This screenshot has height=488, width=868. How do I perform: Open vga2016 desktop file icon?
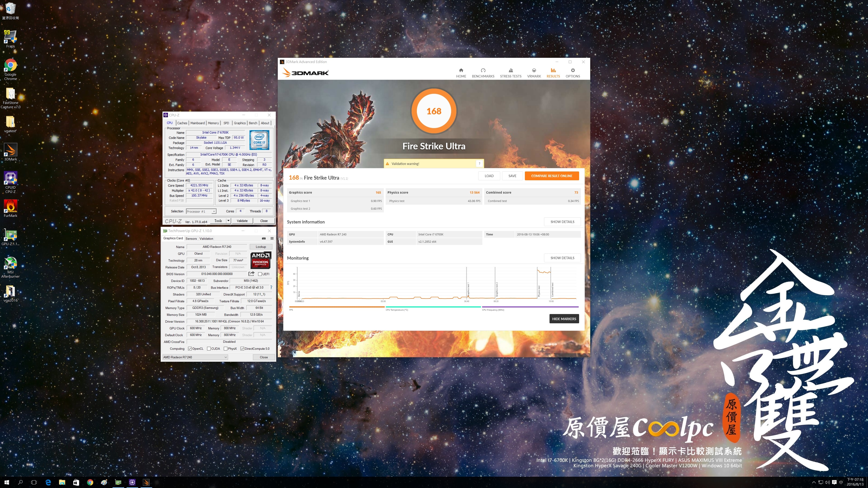coord(10,294)
